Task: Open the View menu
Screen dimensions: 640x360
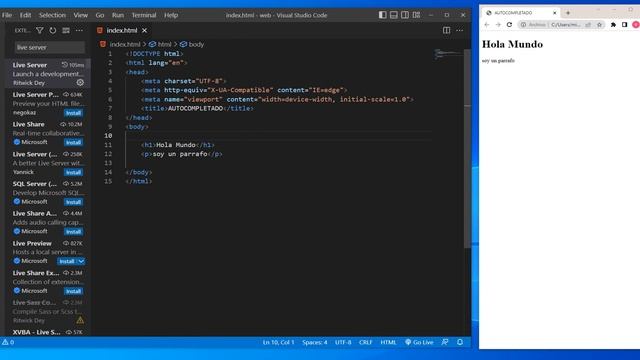Action: tap(80, 15)
